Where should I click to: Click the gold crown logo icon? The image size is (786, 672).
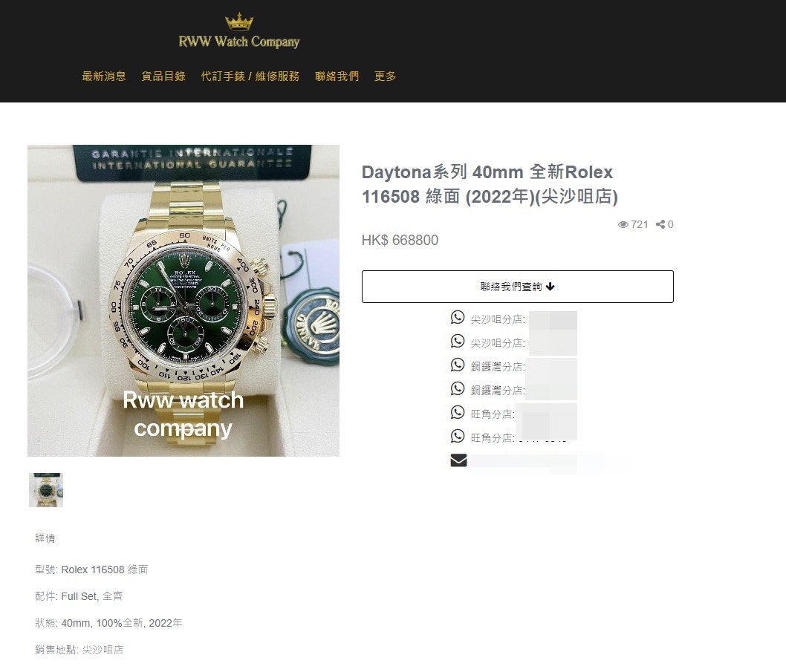(x=239, y=22)
